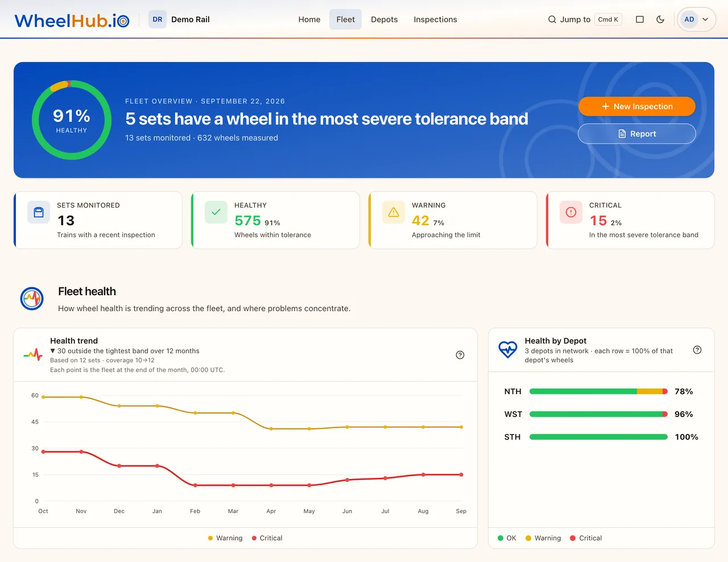
Task: Toggle Warning in the depot legend
Action: pyautogui.click(x=543, y=538)
